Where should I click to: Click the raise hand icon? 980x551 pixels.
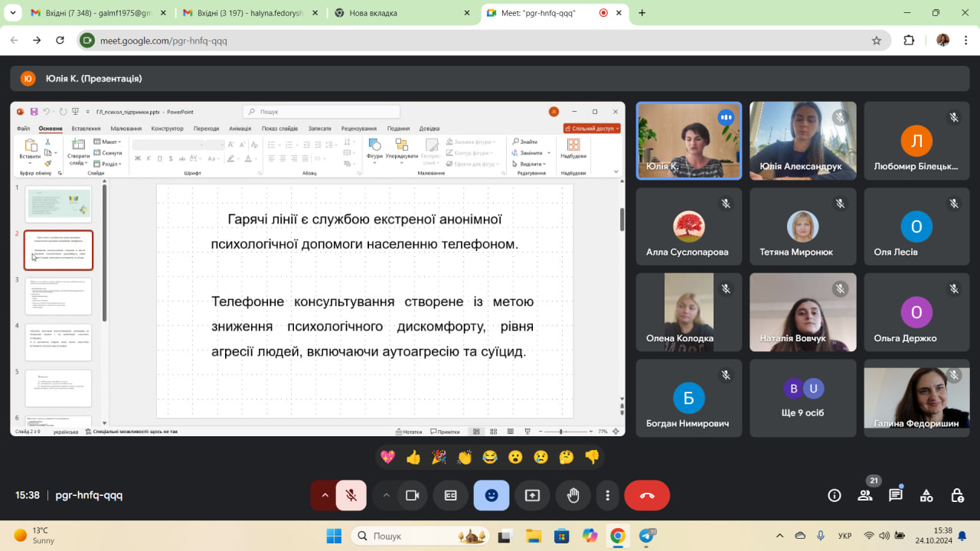point(573,495)
